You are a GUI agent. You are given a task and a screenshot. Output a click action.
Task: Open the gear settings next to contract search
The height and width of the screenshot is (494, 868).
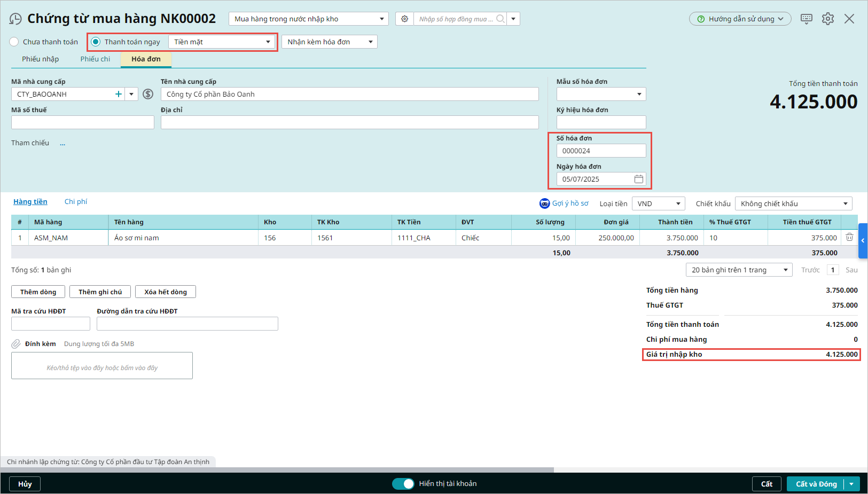[404, 19]
